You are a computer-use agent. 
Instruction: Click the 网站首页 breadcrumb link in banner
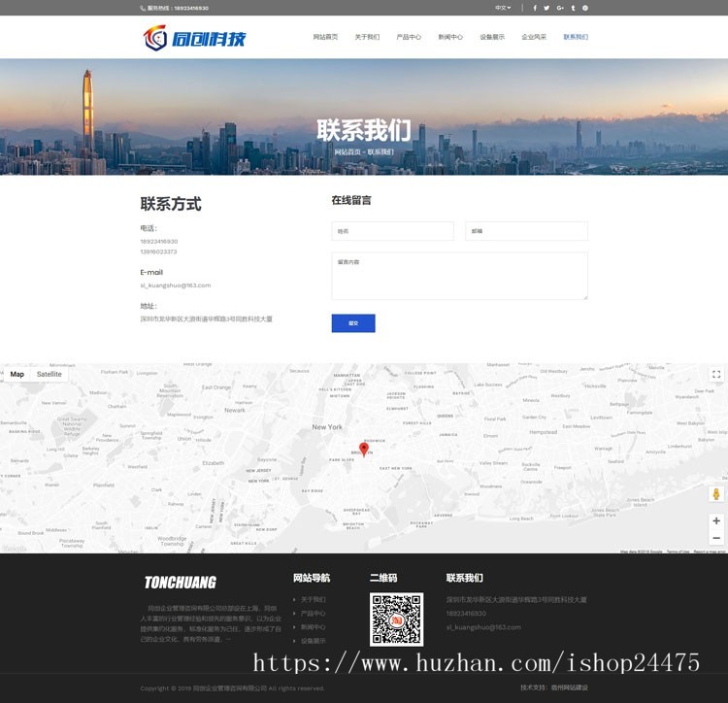click(347, 151)
